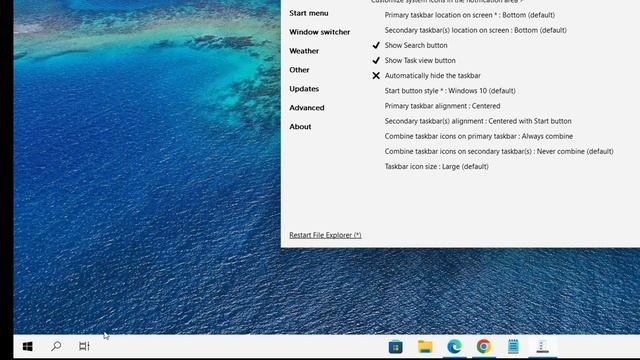Open taskbar Search magnifier icon
Image resolution: width=640 pixels, height=360 pixels.
(x=56, y=347)
